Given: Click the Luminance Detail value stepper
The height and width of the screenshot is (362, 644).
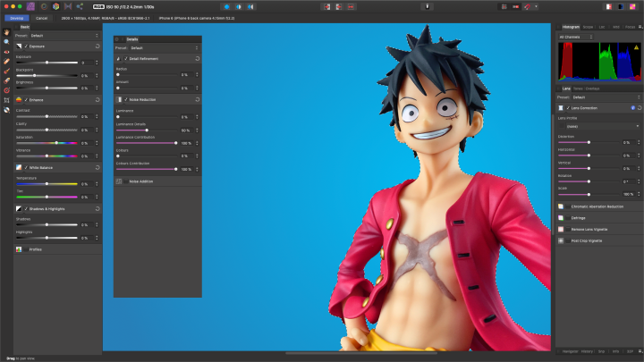Looking at the screenshot, I should (197, 130).
